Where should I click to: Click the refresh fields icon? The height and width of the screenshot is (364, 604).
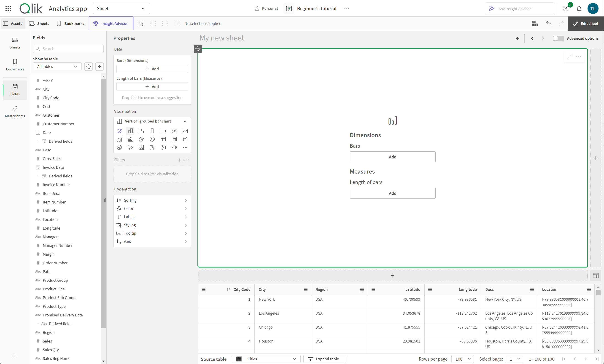tap(88, 66)
